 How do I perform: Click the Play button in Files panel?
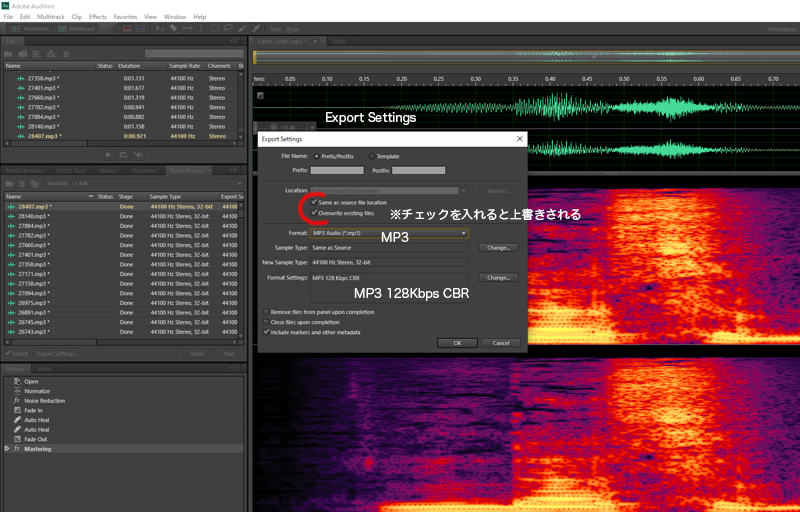pyautogui.click(x=108, y=155)
